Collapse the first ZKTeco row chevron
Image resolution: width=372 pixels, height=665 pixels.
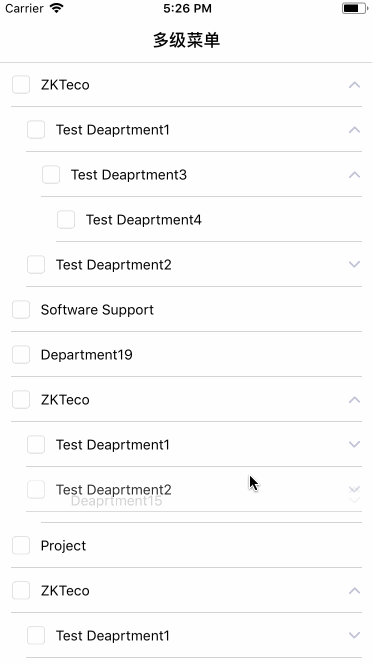click(354, 85)
